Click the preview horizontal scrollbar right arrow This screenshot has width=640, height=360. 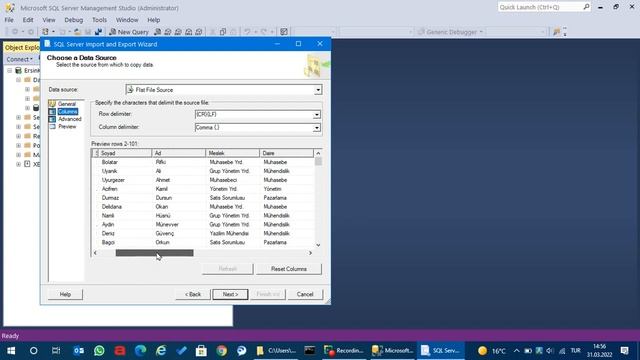click(310, 253)
